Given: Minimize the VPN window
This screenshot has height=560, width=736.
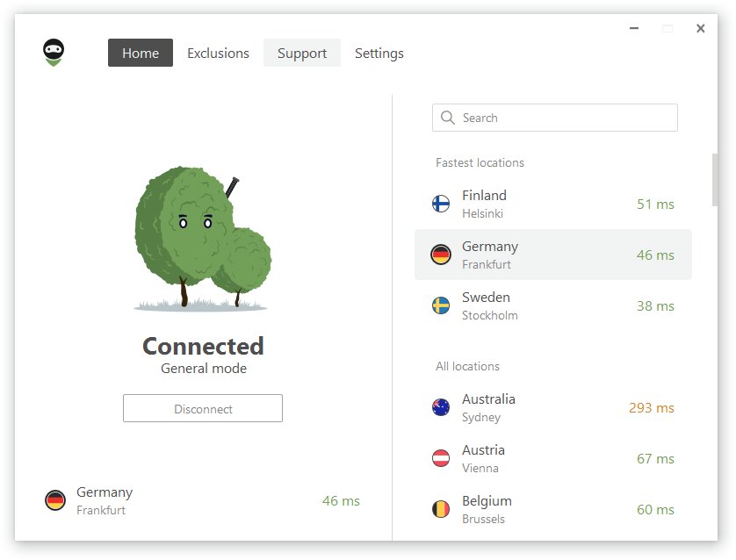Looking at the screenshot, I should (633, 29).
